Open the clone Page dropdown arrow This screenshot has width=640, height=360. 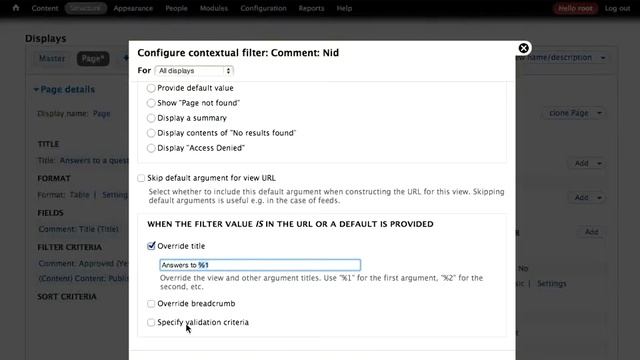[x=599, y=113]
